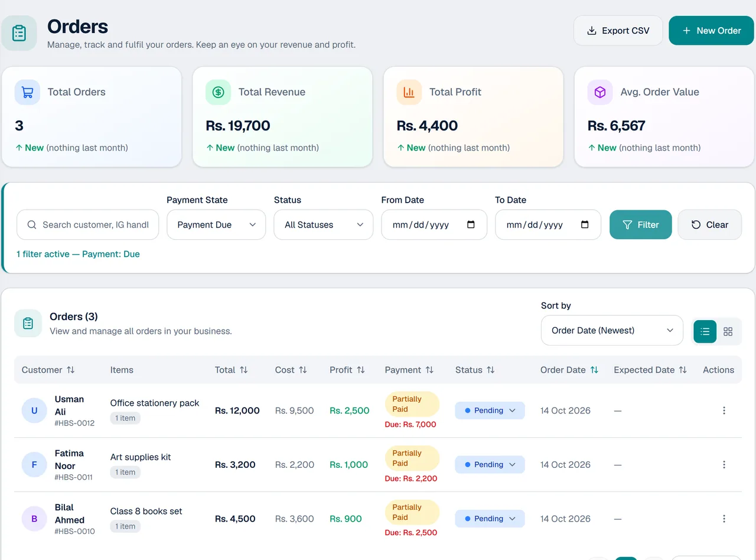Click the Orders clipboard icon in the page header
The width and height of the screenshot is (756, 560).
(19, 33)
